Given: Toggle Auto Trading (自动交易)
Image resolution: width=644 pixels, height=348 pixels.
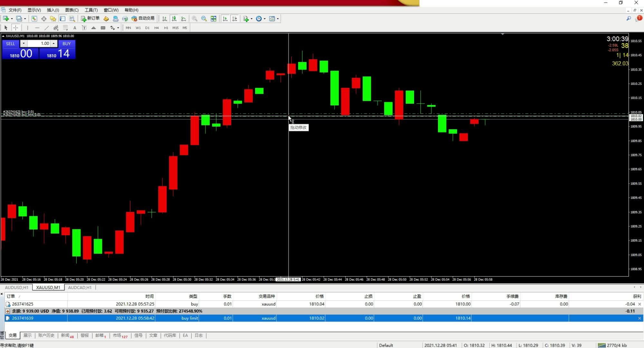Looking at the screenshot, I should (143, 18).
